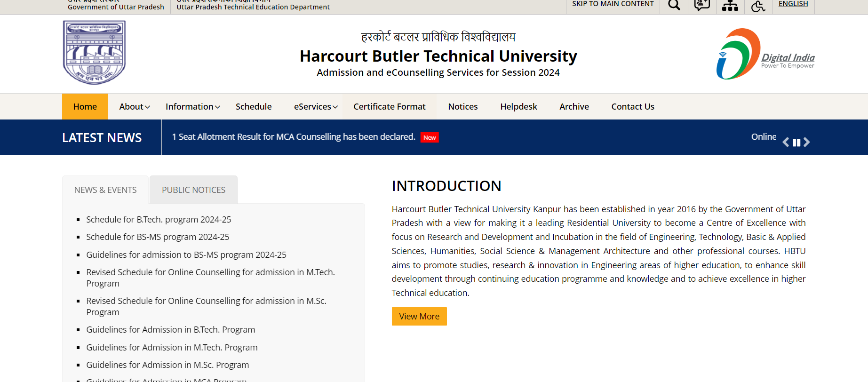Show next news ticker item
This screenshot has height=382, width=868.
[806, 142]
